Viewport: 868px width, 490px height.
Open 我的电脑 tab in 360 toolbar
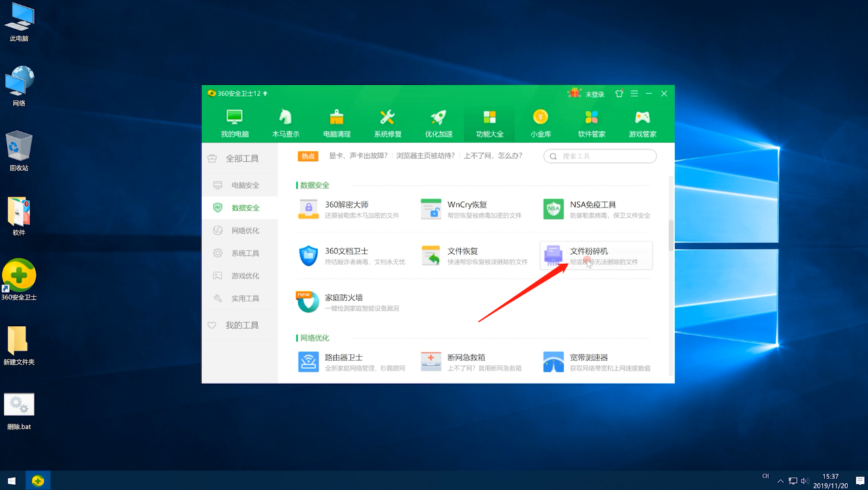pos(234,123)
